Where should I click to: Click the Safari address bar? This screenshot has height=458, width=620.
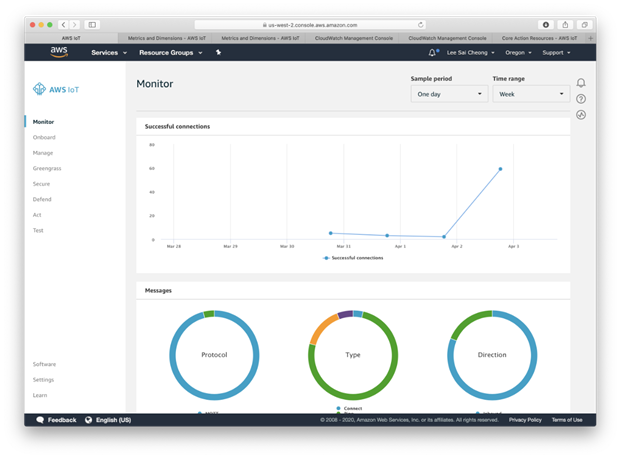click(310, 25)
